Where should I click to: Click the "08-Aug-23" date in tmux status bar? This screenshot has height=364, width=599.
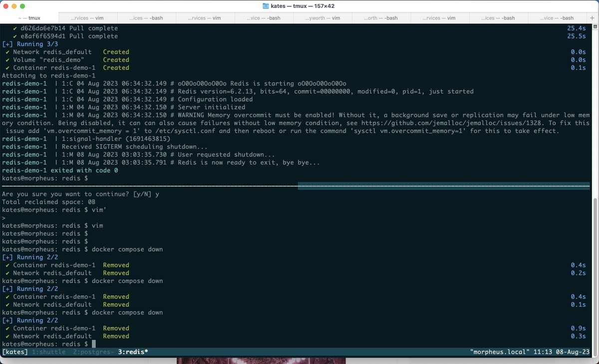point(573,352)
